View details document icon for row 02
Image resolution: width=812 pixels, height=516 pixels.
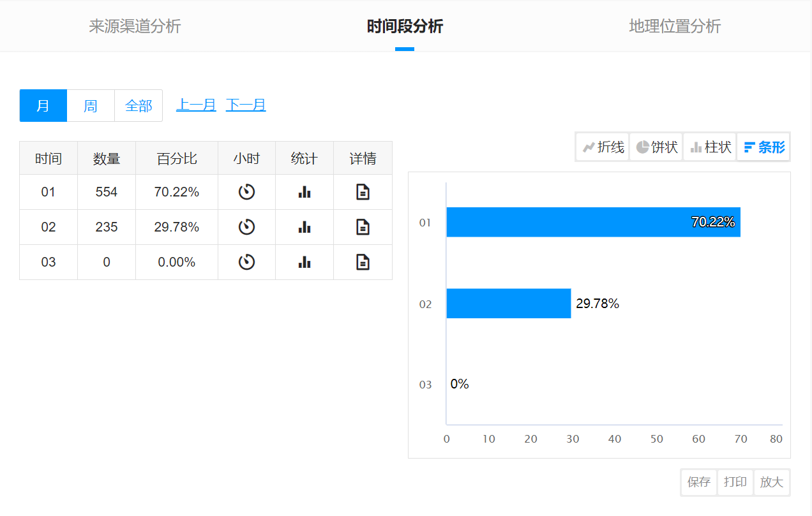click(363, 227)
